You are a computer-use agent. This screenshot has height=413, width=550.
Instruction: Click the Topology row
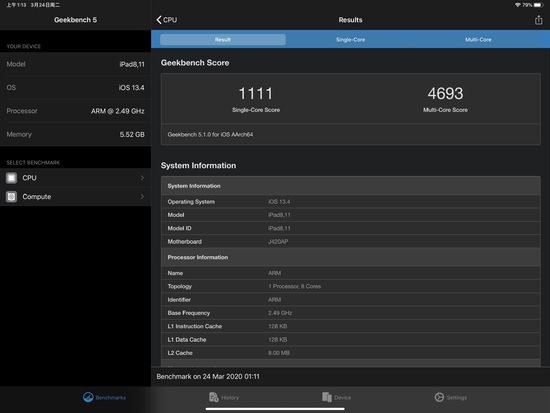(x=350, y=286)
